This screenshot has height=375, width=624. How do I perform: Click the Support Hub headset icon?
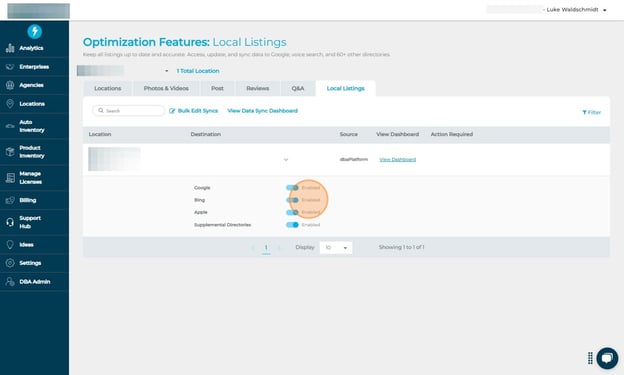[10, 222]
